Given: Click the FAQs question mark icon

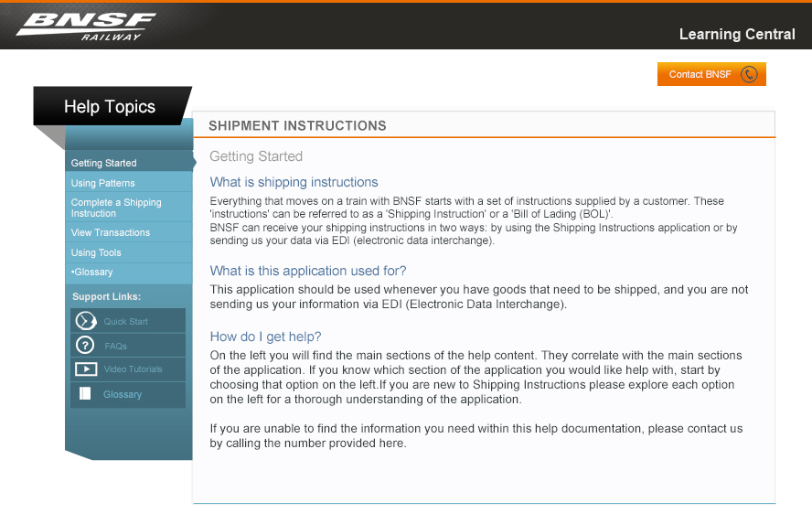Looking at the screenshot, I should pyautogui.click(x=86, y=345).
